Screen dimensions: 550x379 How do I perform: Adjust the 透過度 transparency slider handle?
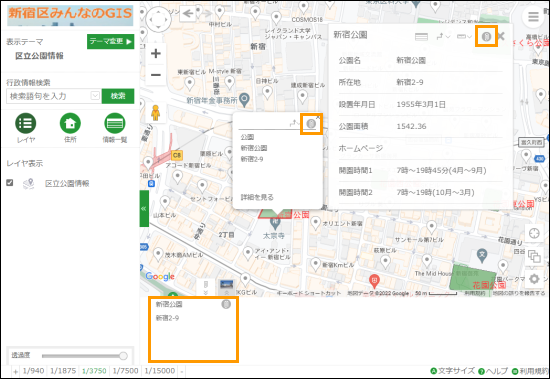(x=123, y=356)
